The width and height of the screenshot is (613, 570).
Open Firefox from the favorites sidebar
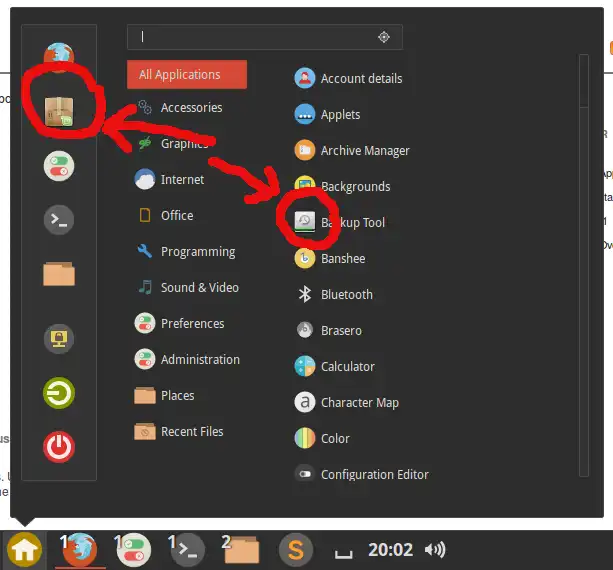pos(59,57)
